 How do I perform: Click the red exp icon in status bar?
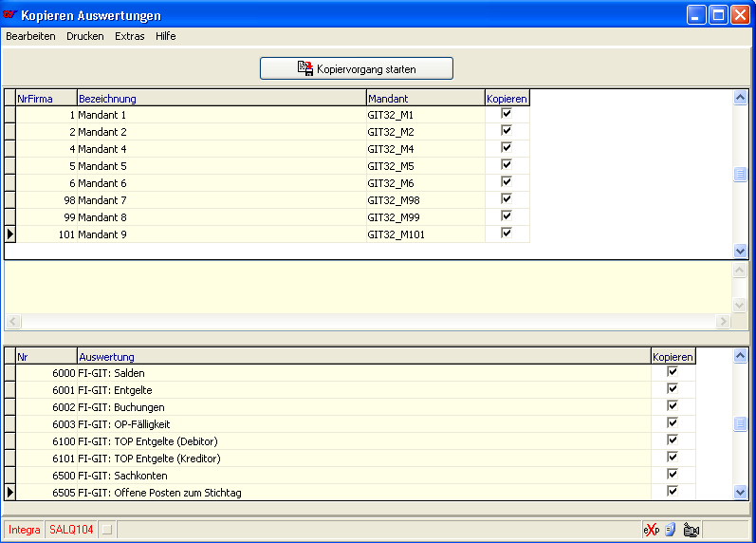click(651, 530)
